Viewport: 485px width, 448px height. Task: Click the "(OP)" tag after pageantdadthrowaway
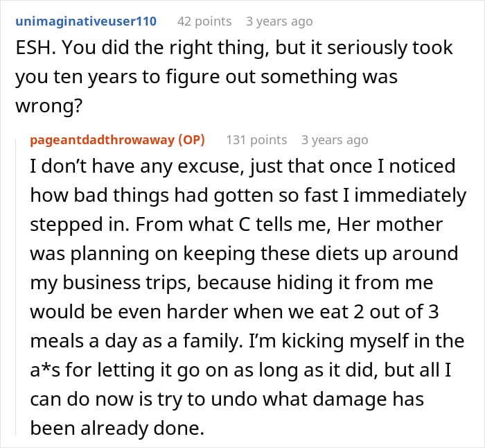pos(191,139)
